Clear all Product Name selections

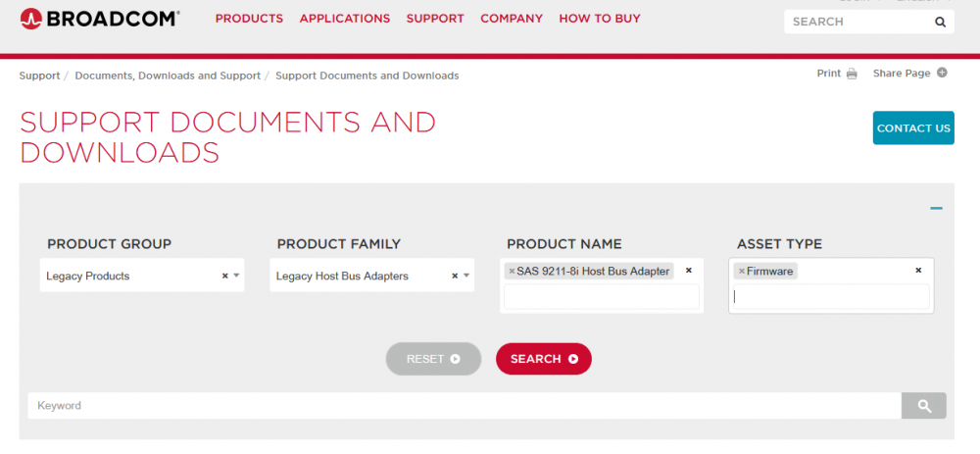point(689,271)
